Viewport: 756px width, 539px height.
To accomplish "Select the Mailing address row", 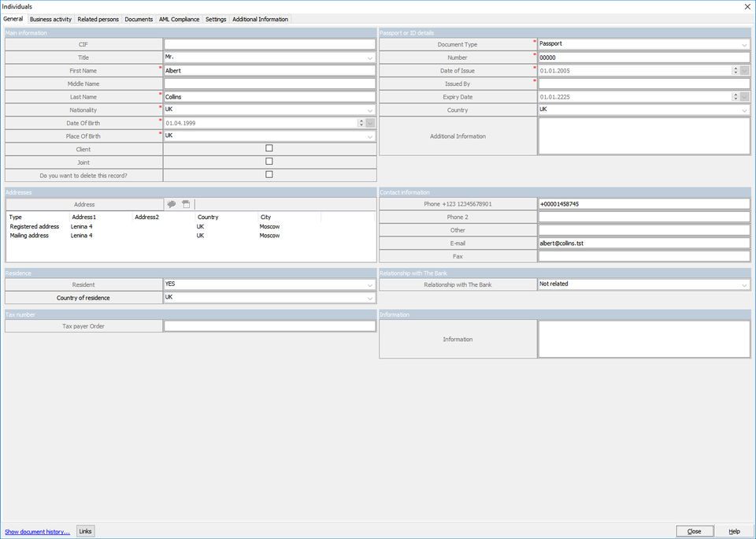I will click(191, 236).
